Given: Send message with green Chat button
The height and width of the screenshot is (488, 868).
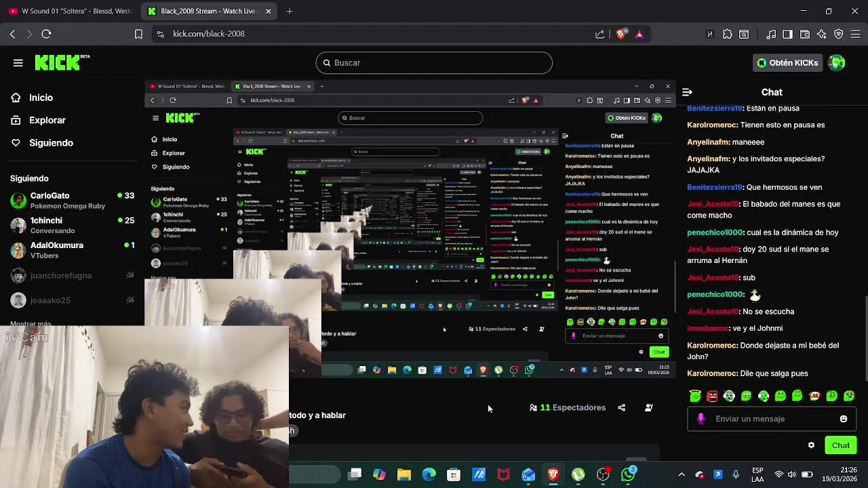Looking at the screenshot, I should tap(841, 445).
